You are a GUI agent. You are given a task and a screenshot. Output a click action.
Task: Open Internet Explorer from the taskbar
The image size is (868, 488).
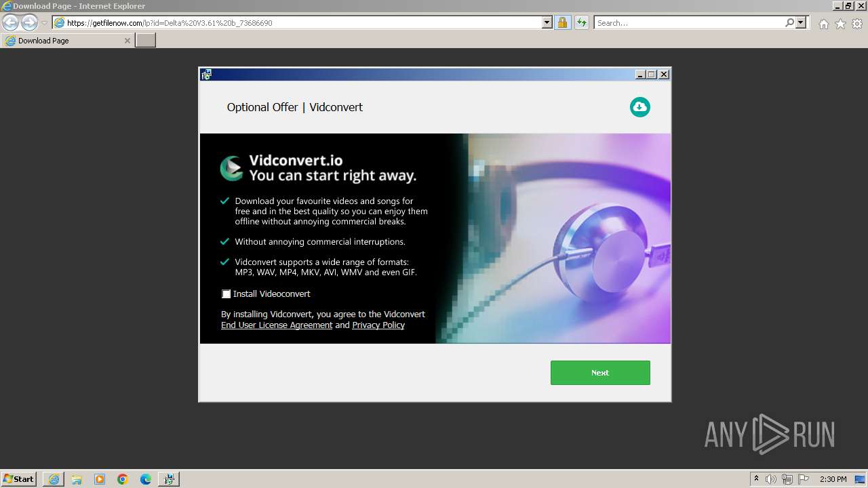click(54, 479)
